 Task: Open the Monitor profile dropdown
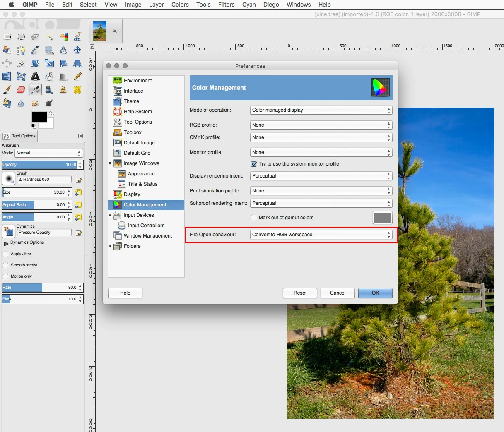[321, 152]
